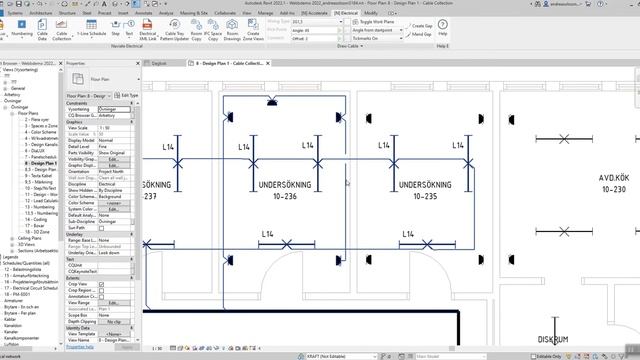Expand the 3D Views tree node
The width and height of the screenshot is (640, 360).
(x=12, y=244)
